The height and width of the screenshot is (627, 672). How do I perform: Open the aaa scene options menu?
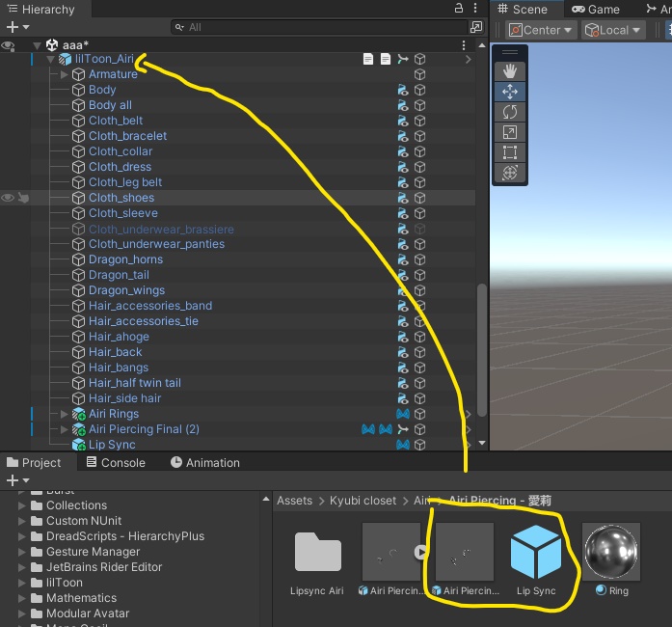(464, 45)
